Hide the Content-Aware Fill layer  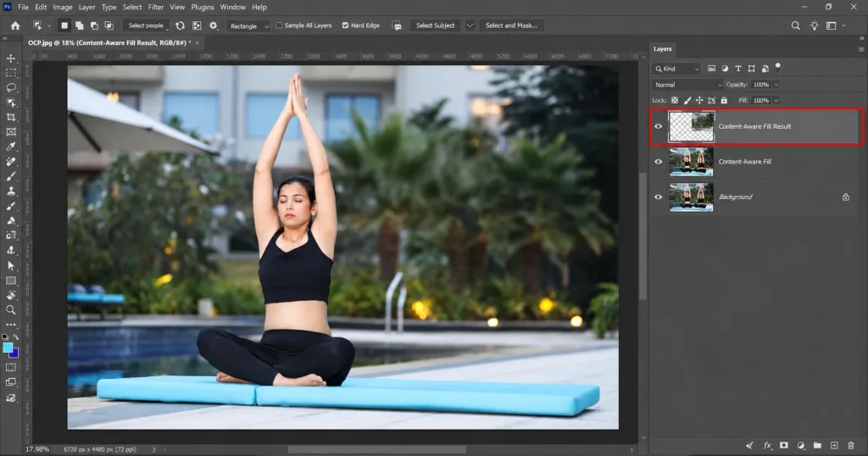pos(658,162)
